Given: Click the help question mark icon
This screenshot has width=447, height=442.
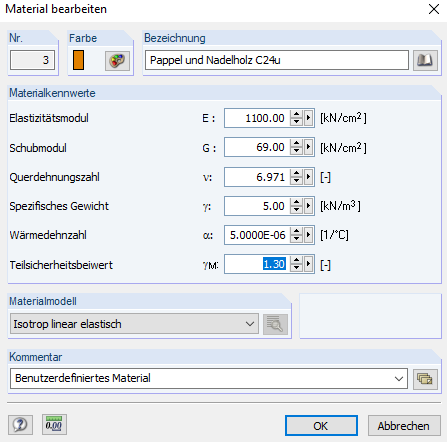Looking at the screenshot, I should (20, 425).
